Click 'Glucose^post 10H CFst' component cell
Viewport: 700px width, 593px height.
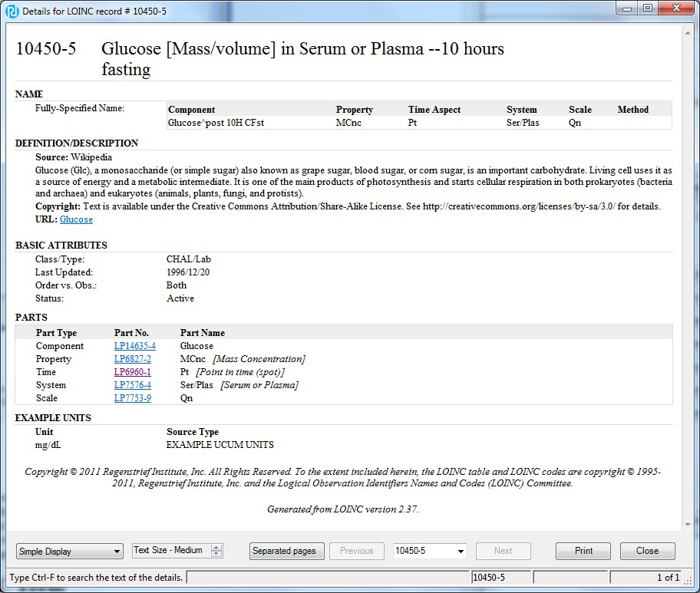pyautogui.click(x=216, y=123)
